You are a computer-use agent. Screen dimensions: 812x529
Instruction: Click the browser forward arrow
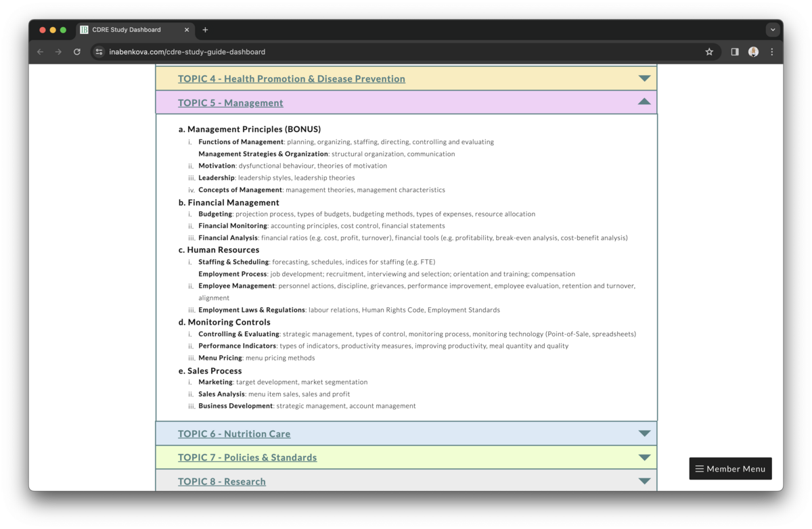[59, 51]
